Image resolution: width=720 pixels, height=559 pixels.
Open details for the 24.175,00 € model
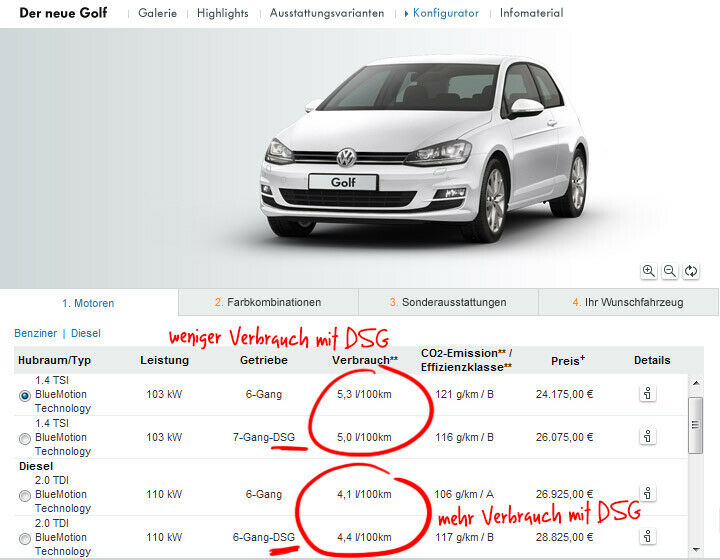point(647,394)
